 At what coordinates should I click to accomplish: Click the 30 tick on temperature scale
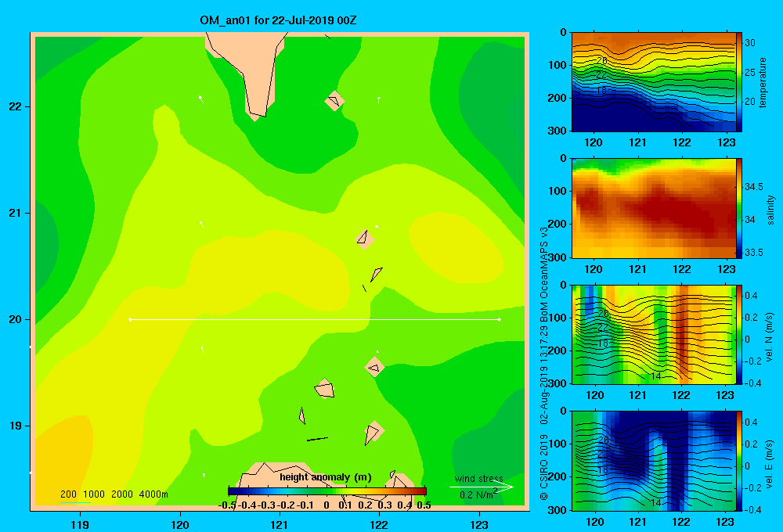(750, 43)
